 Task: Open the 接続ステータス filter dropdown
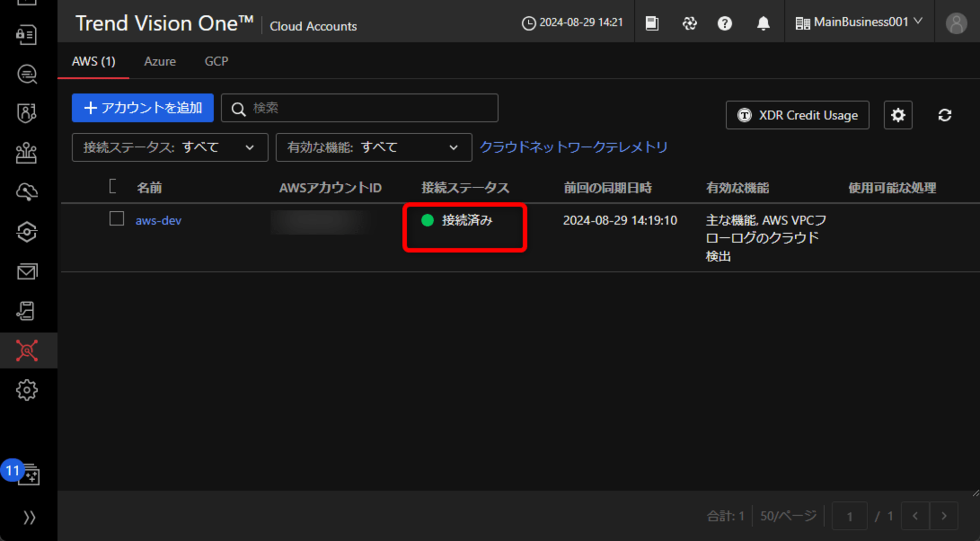point(170,147)
